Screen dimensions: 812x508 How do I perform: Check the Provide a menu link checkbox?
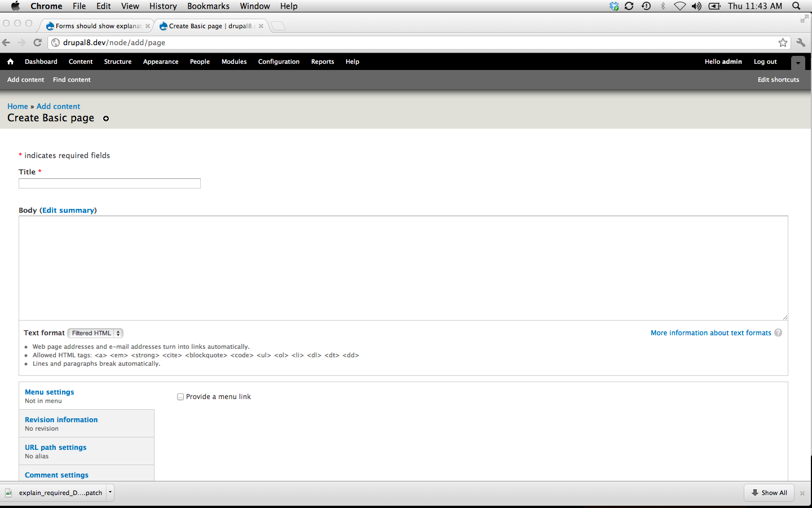coord(180,397)
